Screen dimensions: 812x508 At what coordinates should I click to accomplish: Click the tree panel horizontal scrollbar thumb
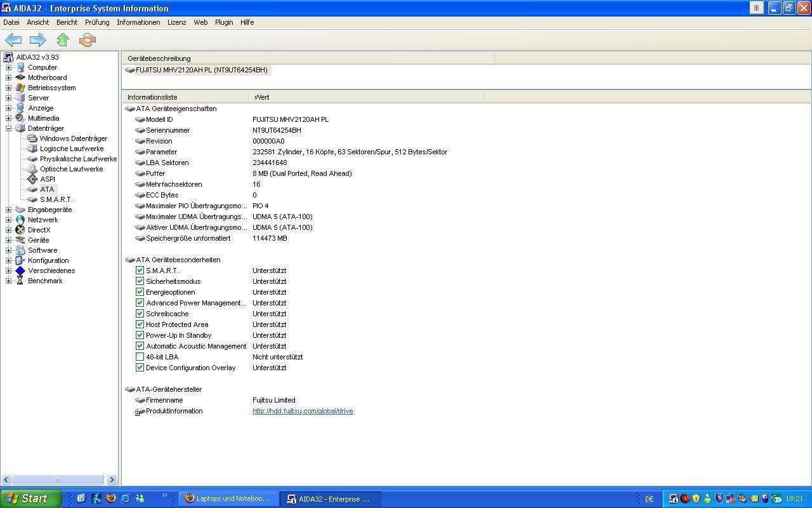coord(58,479)
